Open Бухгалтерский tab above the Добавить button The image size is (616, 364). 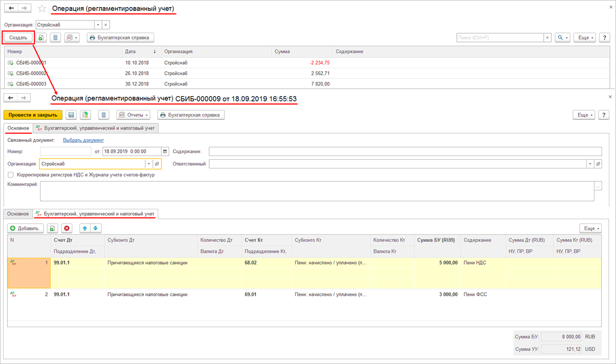(96, 213)
